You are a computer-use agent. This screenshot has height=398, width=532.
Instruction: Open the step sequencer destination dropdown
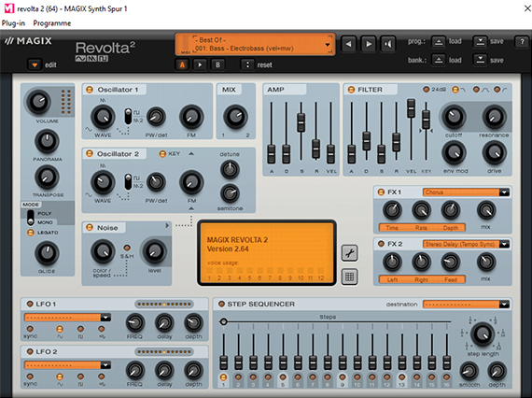466,305
